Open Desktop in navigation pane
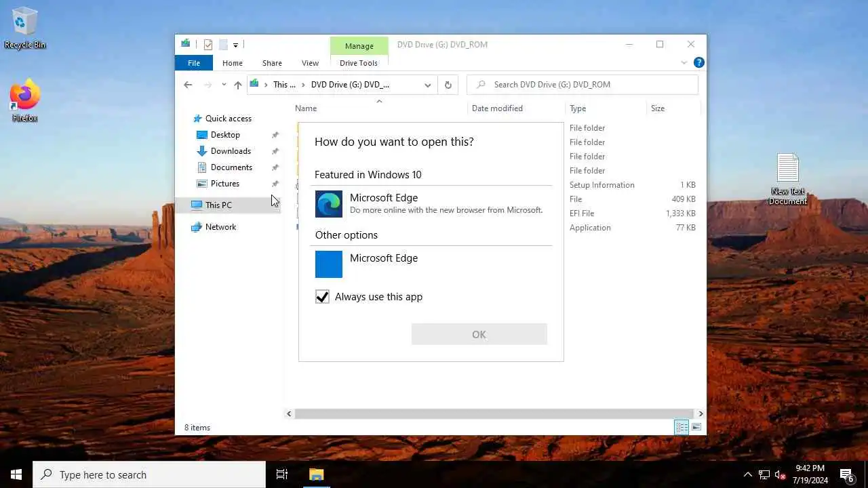 click(x=225, y=135)
